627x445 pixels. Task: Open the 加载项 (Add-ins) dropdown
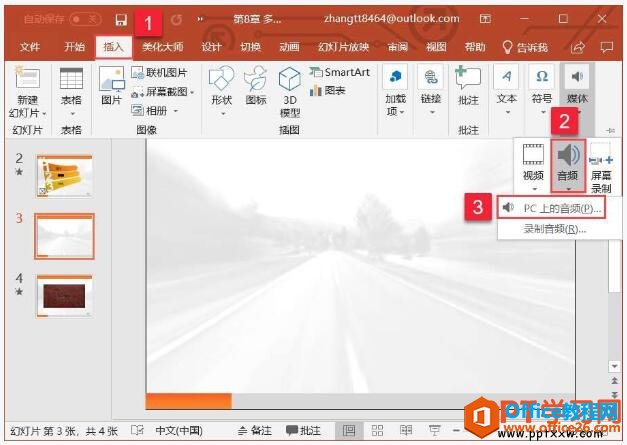click(x=395, y=91)
